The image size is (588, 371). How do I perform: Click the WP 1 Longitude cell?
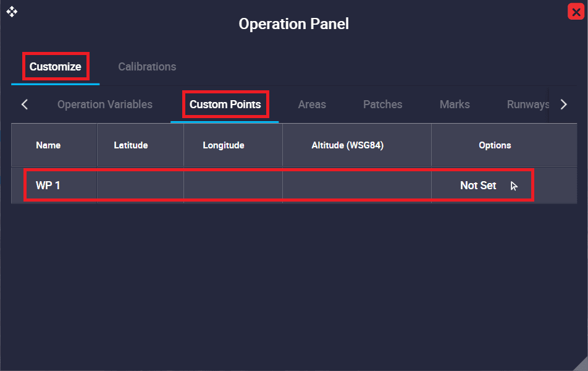pos(233,185)
